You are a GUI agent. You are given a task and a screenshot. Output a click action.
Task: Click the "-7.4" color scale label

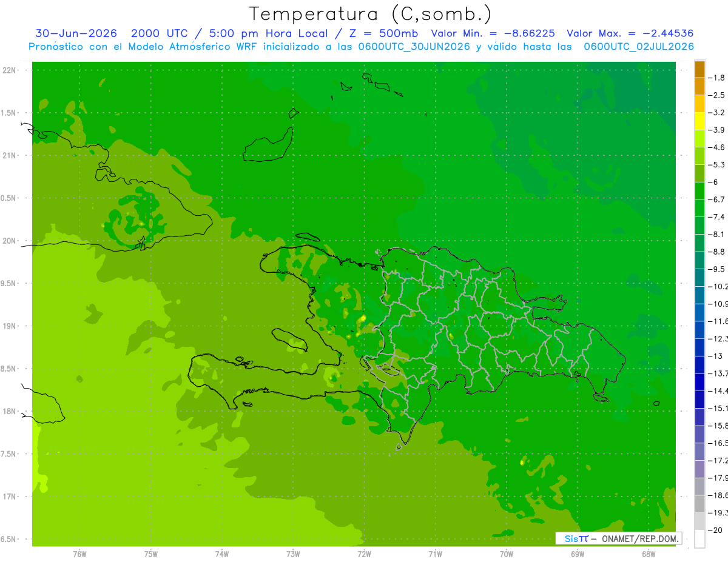[x=717, y=217]
